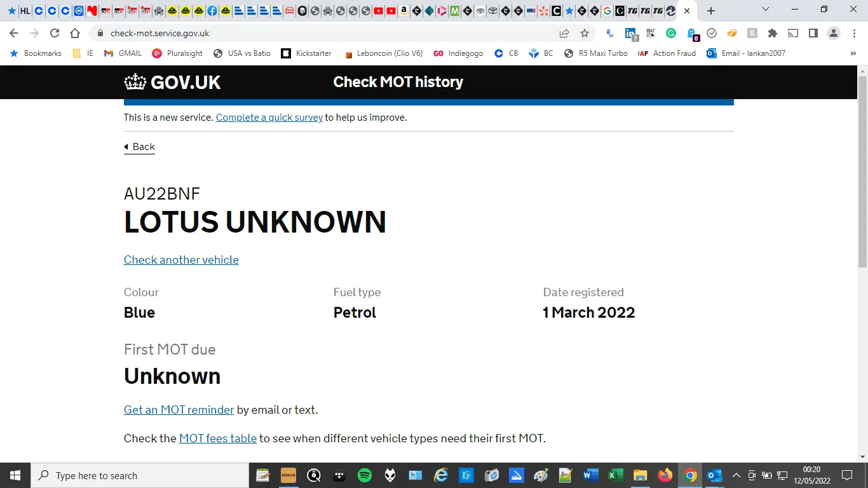The image size is (868, 488).
Task: Go to the browser home page icon
Action: click(75, 33)
